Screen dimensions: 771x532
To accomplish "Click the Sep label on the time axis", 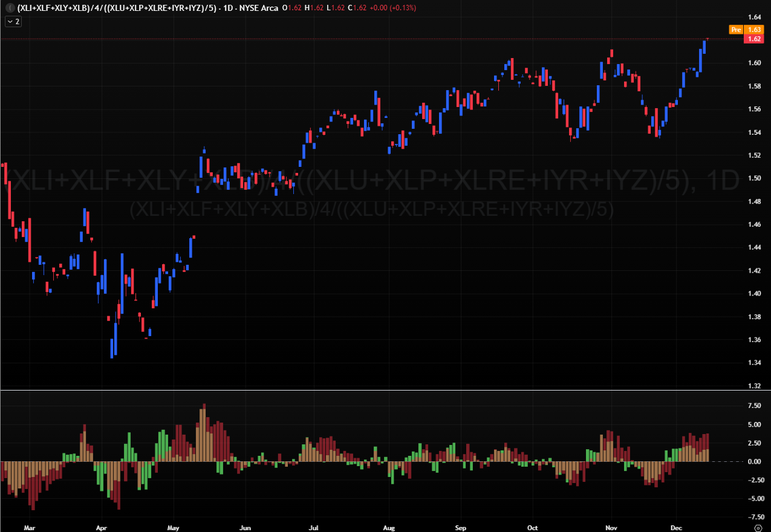I will click(461, 528).
